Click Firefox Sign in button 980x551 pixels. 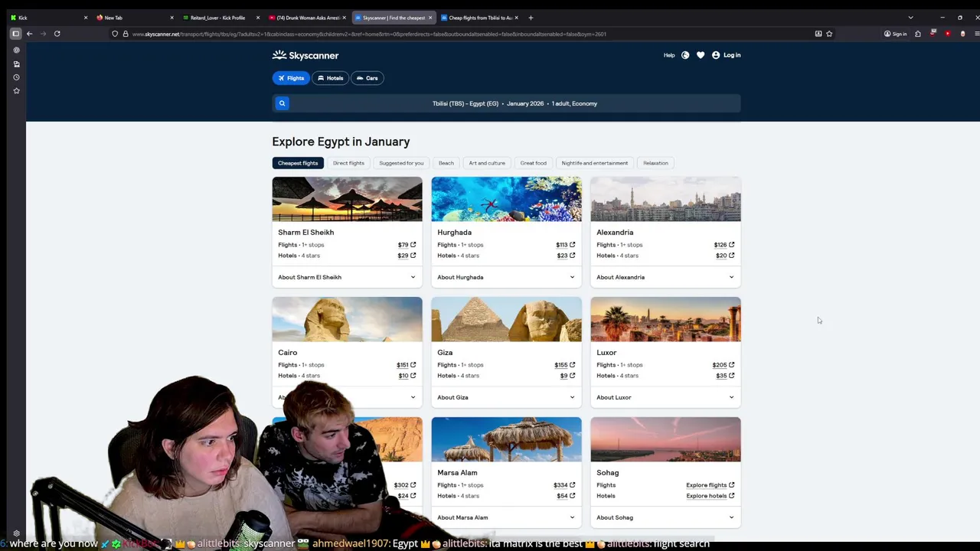click(895, 34)
